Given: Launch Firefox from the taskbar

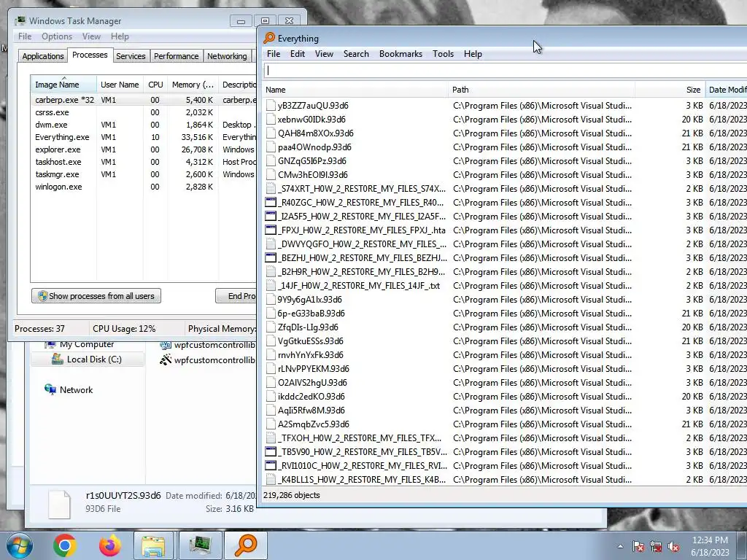Looking at the screenshot, I should pyautogui.click(x=110, y=545).
